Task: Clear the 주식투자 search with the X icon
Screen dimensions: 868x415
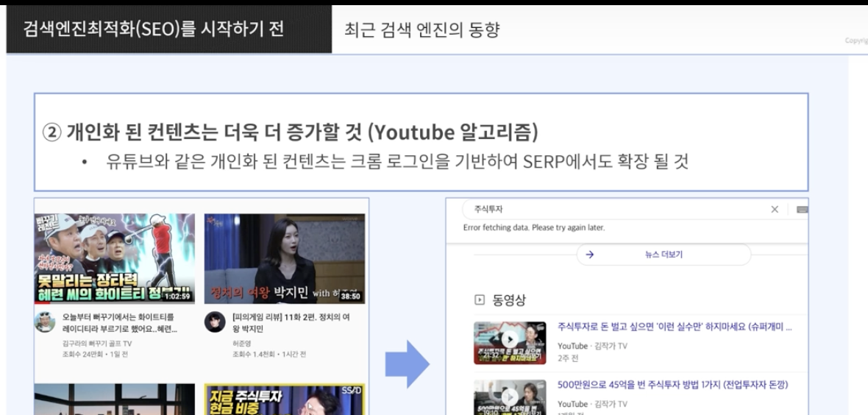Action: [775, 210]
